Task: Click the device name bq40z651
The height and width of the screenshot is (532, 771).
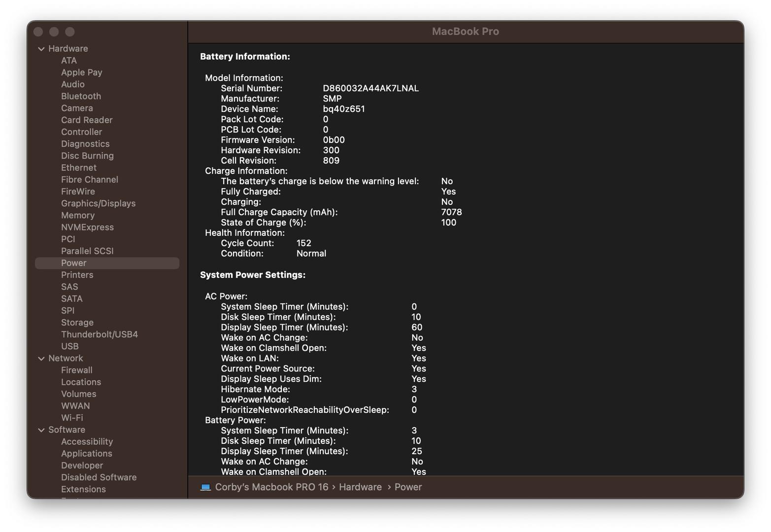Action: pos(344,109)
